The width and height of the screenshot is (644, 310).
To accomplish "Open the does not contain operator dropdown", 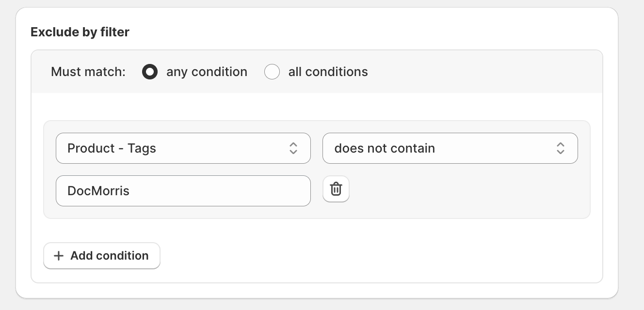I will point(450,148).
